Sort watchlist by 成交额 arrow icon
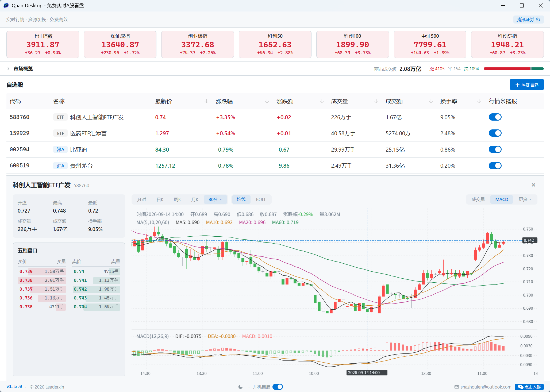 tap(431, 101)
